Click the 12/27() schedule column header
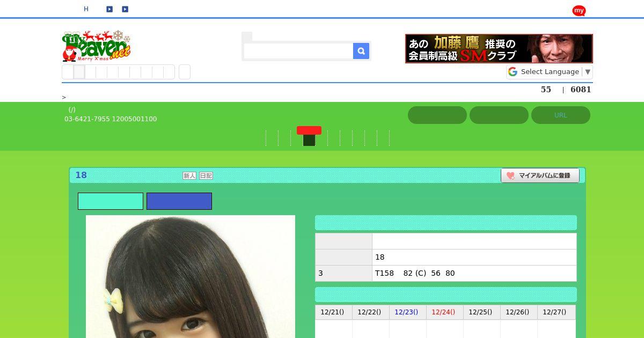The height and width of the screenshot is (338, 644). pyautogui.click(x=556, y=312)
